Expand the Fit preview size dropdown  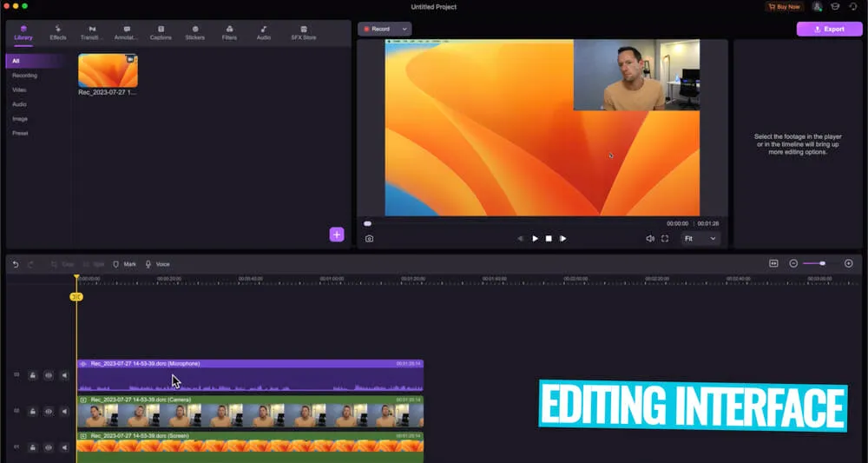pyautogui.click(x=700, y=238)
